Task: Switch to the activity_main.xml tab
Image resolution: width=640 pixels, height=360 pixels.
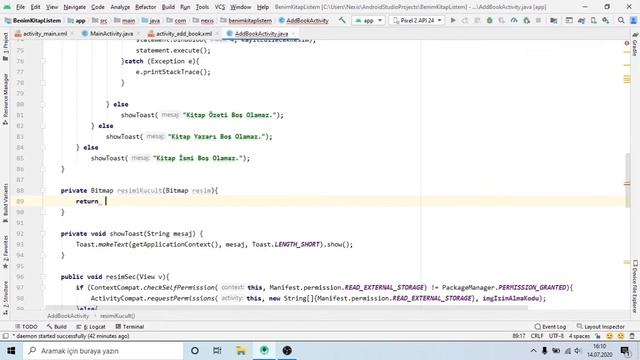Action: point(45,33)
